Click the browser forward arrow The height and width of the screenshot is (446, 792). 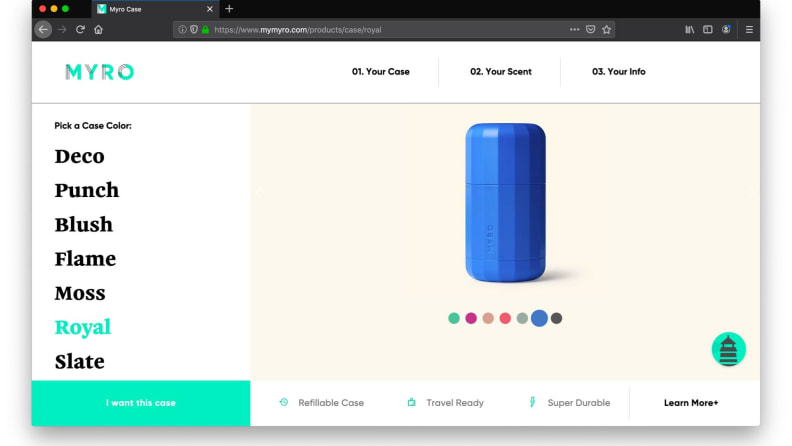click(x=62, y=30)
